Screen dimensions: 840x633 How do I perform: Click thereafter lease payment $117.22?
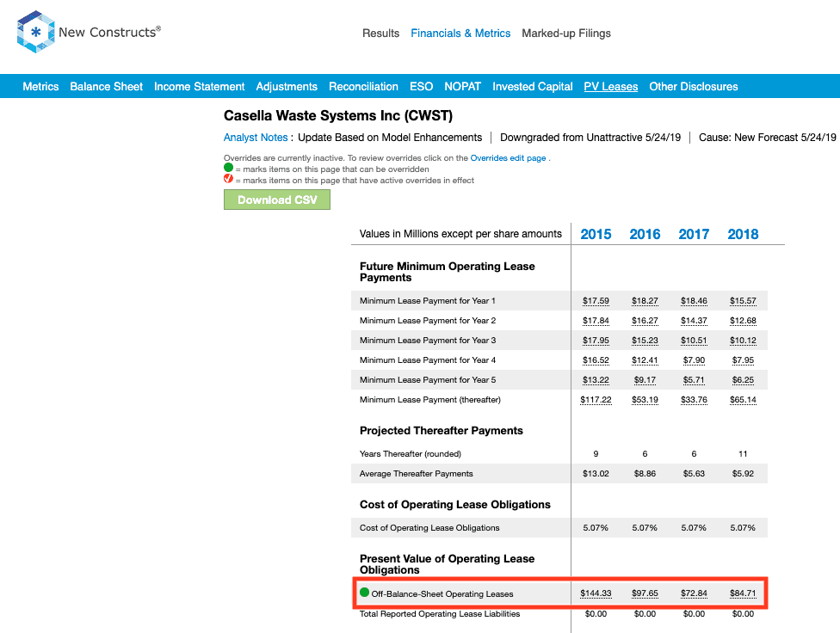point(596,400)
